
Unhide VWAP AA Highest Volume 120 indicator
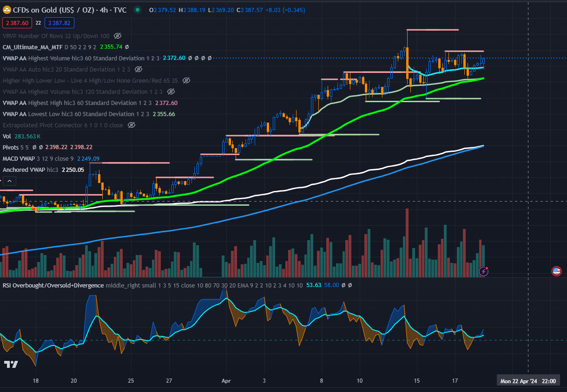point(171,91)
